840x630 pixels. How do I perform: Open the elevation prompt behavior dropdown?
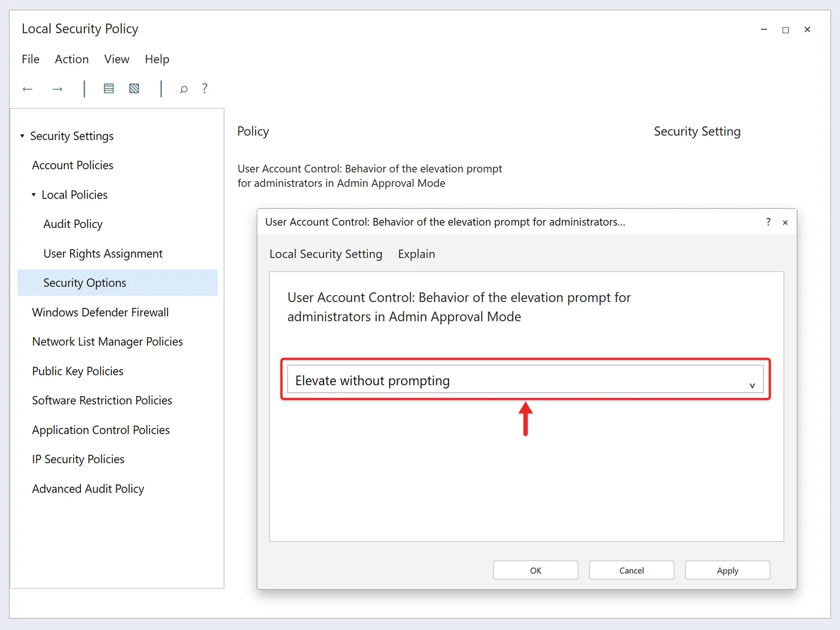[x=526, y=379]
